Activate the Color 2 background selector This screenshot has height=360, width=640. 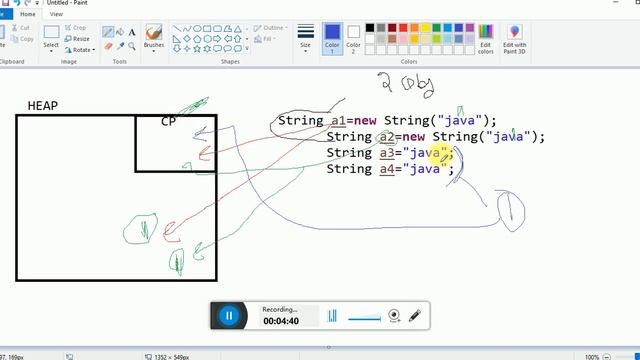[x=353, y=39]
